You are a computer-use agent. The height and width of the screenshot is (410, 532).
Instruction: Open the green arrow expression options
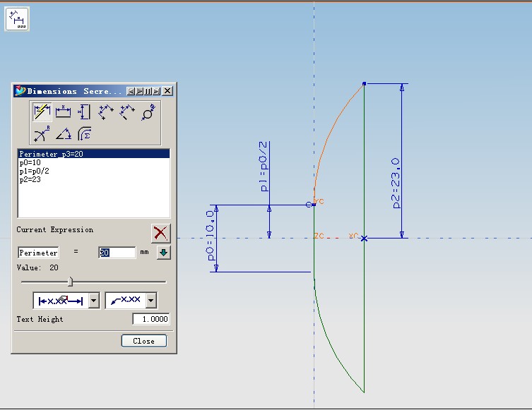click(x=163, y=253)
